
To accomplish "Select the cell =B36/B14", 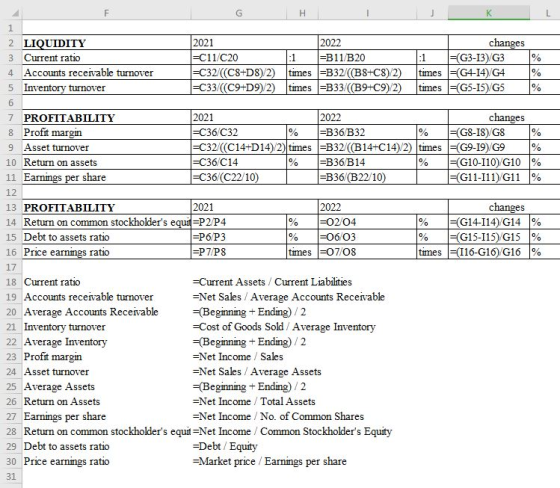I will pos(368,162).
